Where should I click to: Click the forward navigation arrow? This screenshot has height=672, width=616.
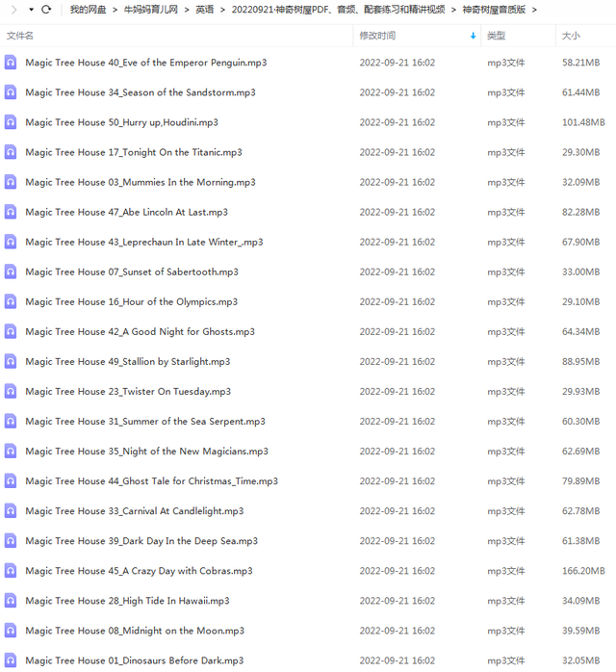click(x=13, y=10)
